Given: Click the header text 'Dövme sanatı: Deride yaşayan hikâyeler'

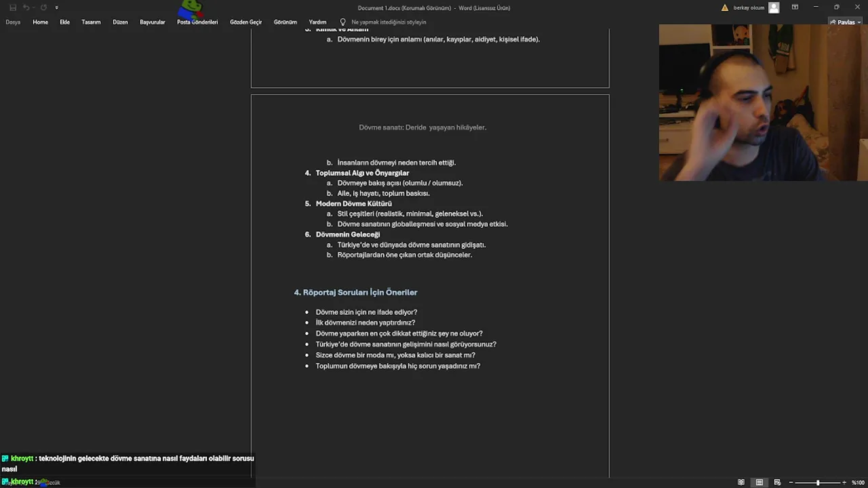Looking at the screenshot, I should 422,127.
